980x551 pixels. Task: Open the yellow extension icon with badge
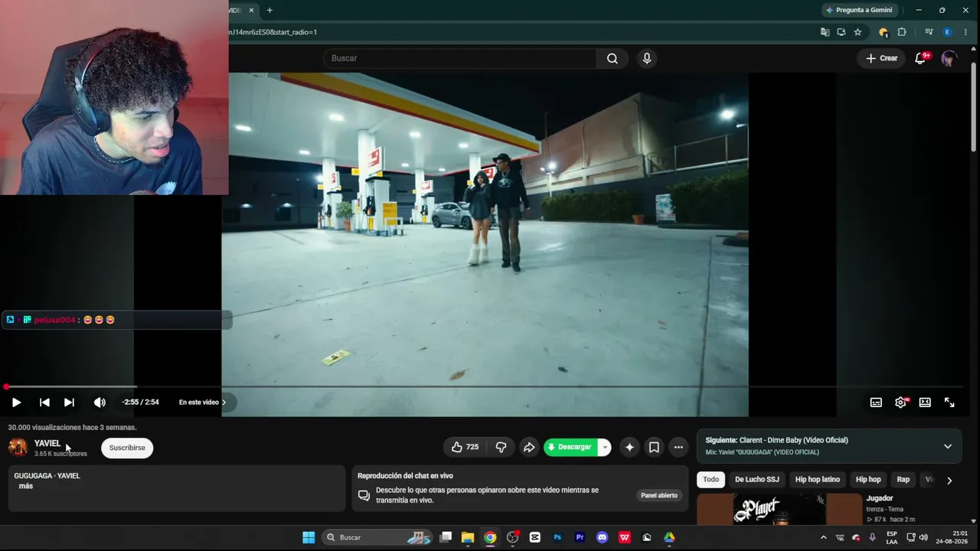[x=884, y=32]
